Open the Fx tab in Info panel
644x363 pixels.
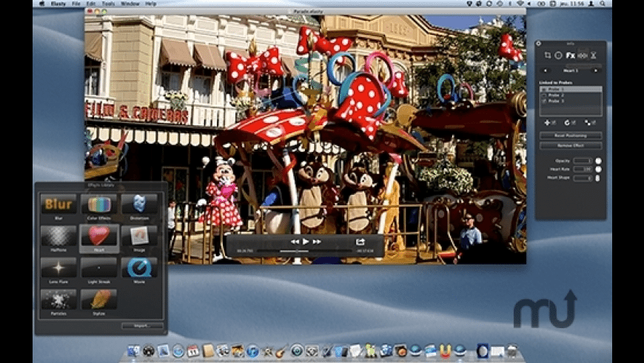pos(571,56)
